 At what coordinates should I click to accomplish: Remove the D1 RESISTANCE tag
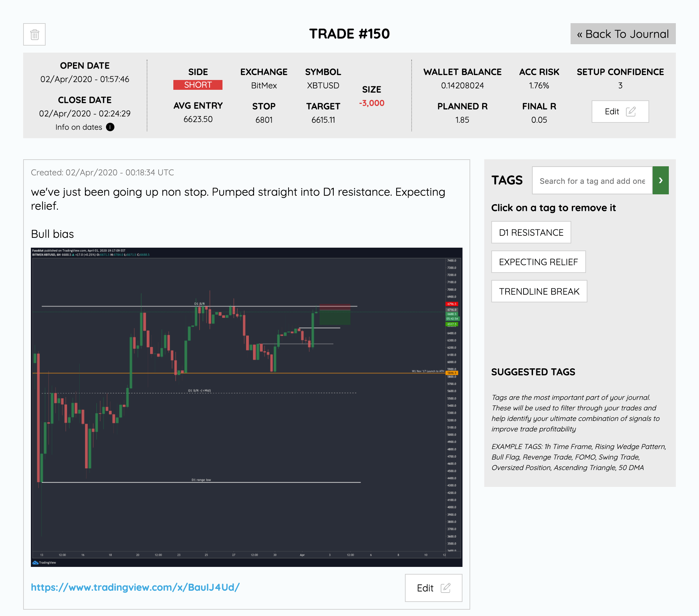[x=531, y=233]
